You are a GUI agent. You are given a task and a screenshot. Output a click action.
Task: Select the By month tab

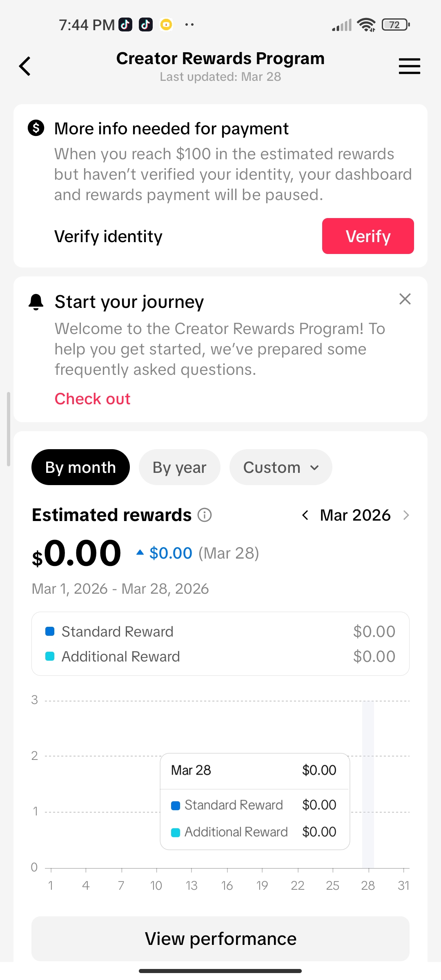pos(80,467)
